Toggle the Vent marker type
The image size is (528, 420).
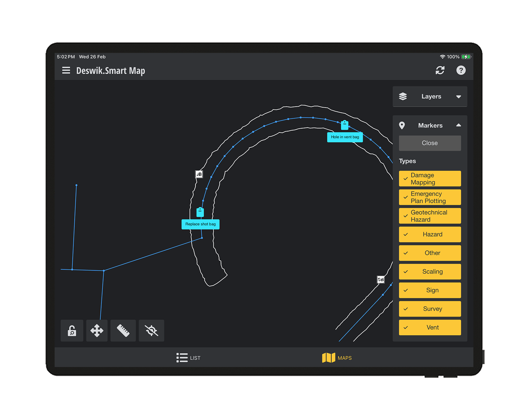(x=430, y=328)
